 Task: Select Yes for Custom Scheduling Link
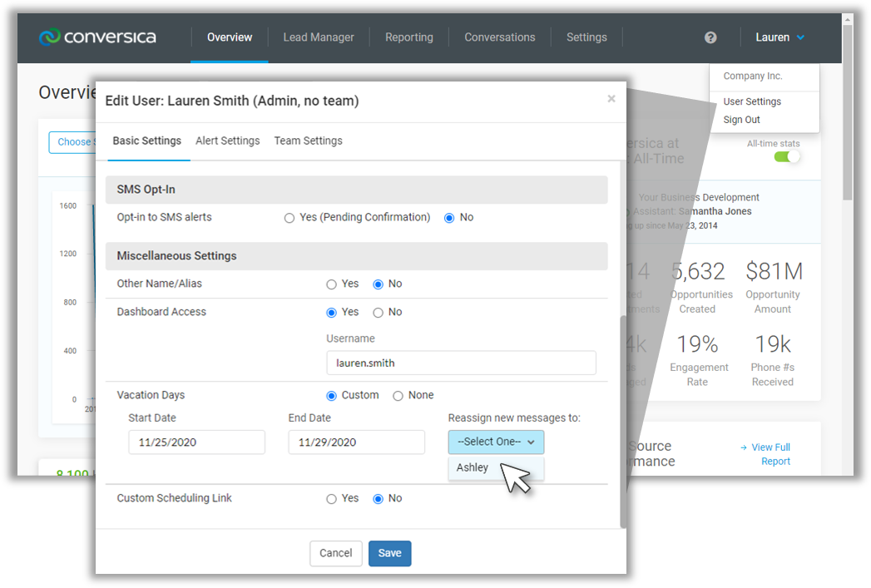click(331, 499)
